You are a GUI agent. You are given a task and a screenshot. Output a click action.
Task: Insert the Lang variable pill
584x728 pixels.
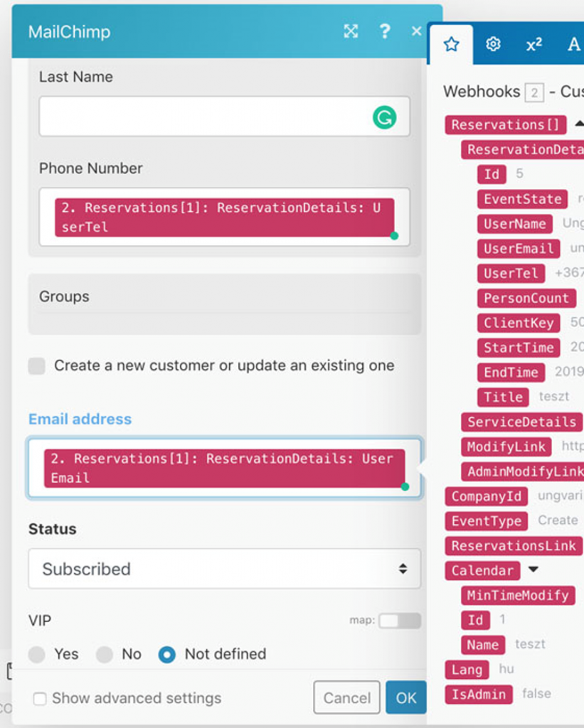[x=467, y=670]
